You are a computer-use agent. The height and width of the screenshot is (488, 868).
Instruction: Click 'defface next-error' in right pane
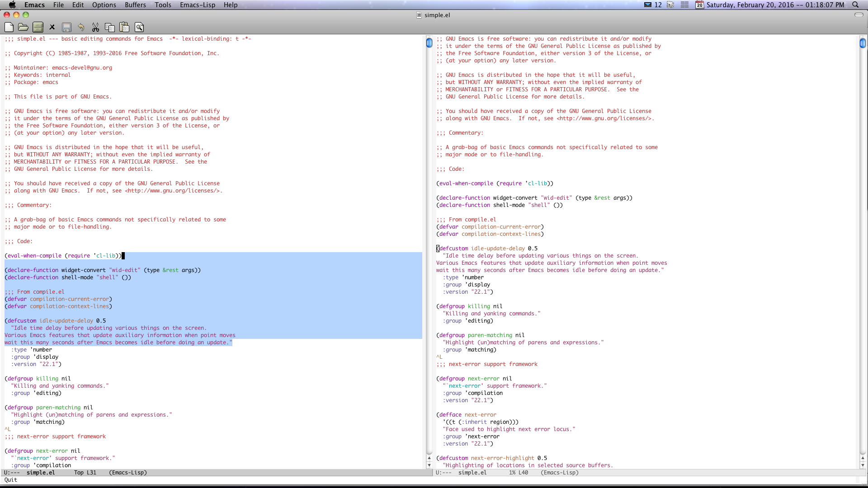coord(468,415)
